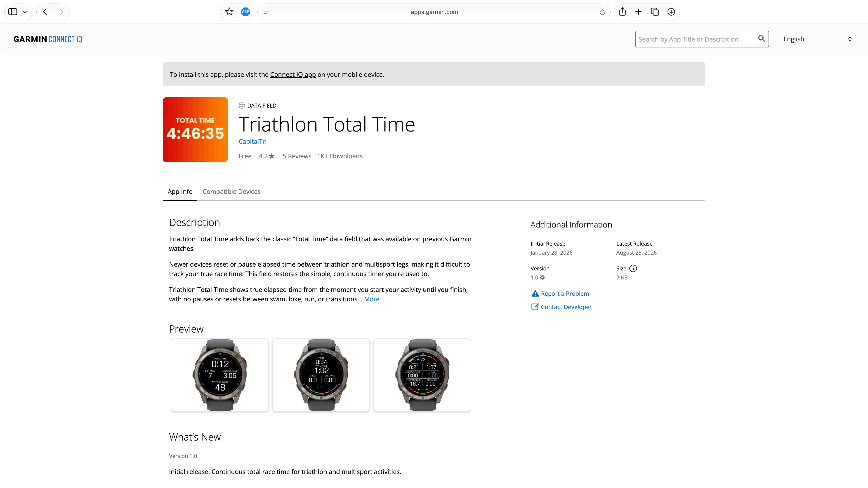
Task: Click the Free price label
Action: click(x=245, y=156)
